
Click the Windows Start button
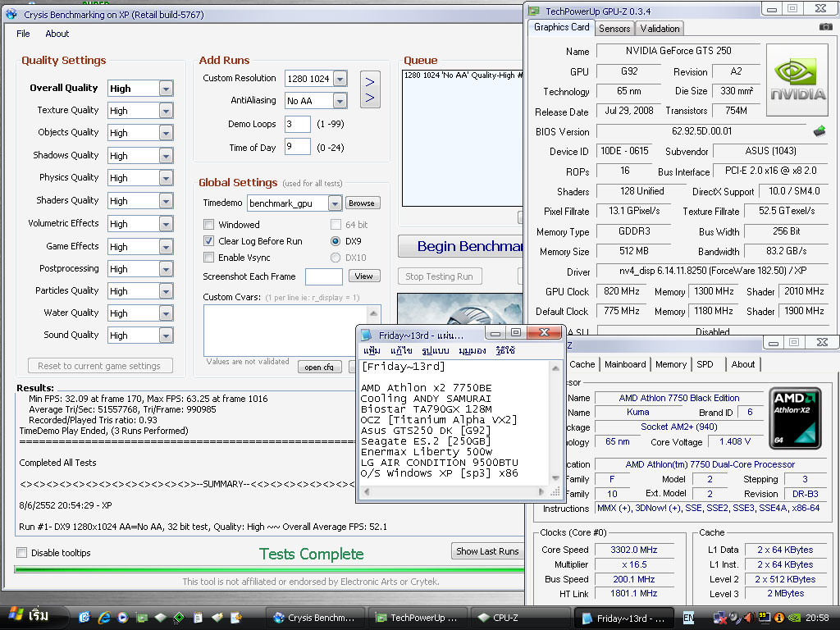[x=28, y=617]
